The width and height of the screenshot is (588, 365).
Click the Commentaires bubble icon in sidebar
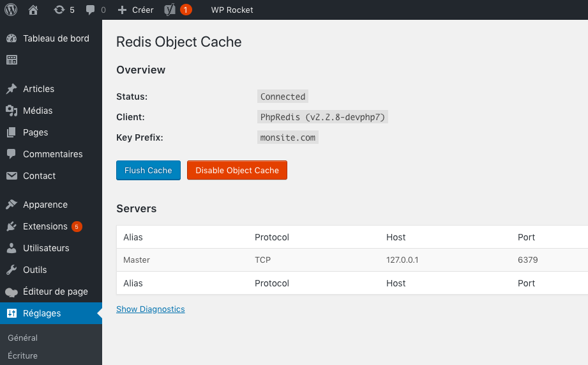[x=11, y=154]
